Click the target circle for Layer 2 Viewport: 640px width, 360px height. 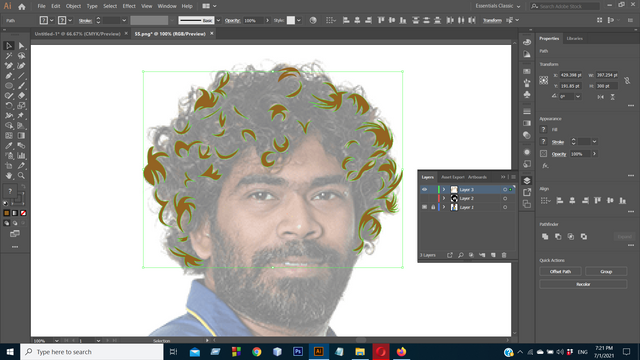click(505, 198)
